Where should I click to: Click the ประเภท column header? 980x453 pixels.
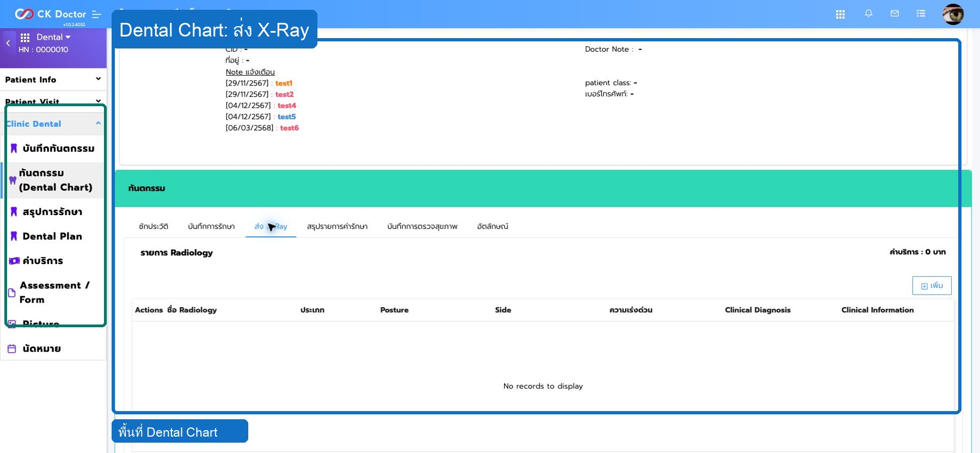(x=313, y=310)
